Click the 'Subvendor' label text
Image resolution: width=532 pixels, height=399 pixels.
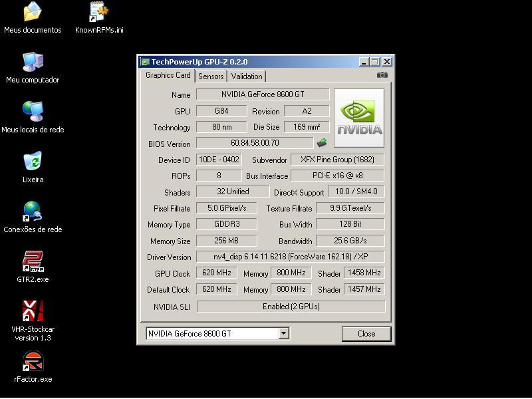coord(269,160)
